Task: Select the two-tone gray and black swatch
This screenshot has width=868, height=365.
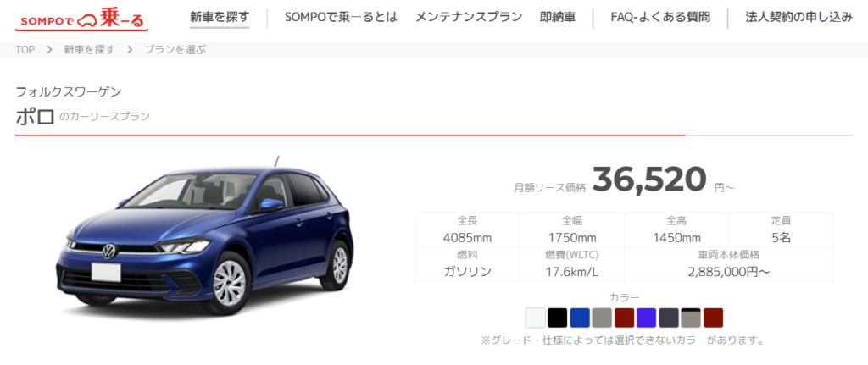Action: [691, 318]
